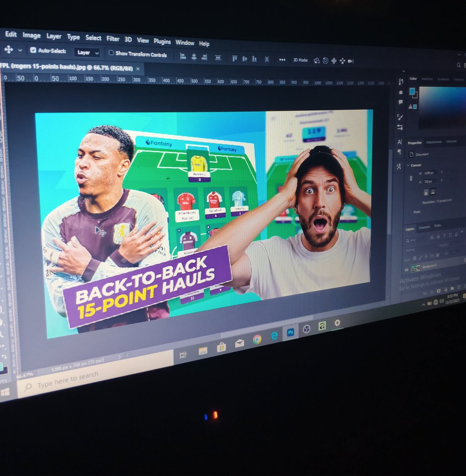The width and height of the screenshot is (466, 476).
Task: Click the canvas width W field
Action: pyautogui.click(x=430, y=173)
